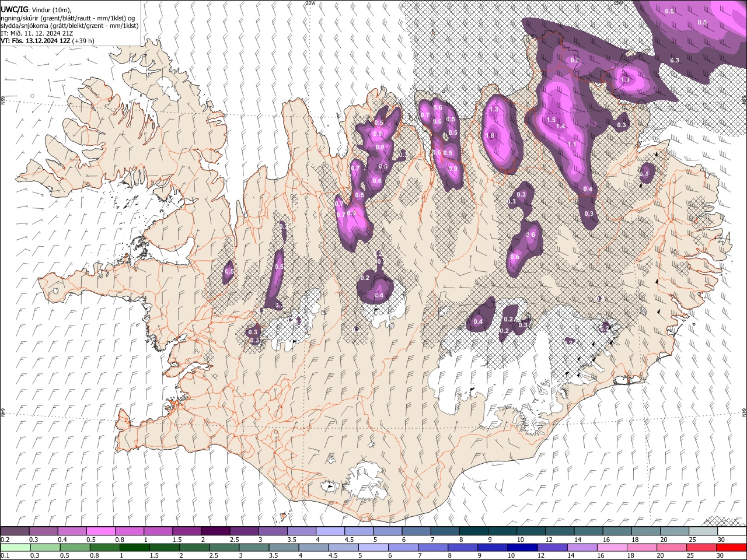Click the pale lavender snow swatch between 4 and 4.5
The image size is (747, 560).
pos(330,531)
